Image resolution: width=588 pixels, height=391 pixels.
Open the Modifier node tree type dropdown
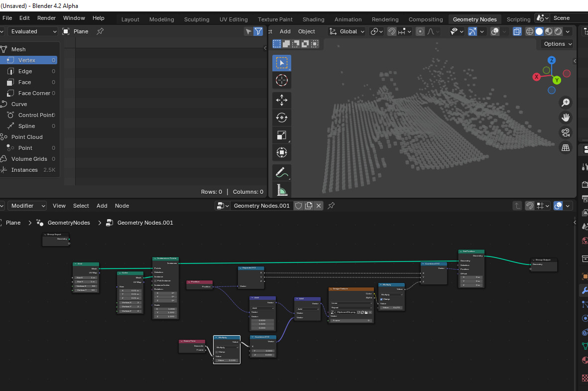27,206
